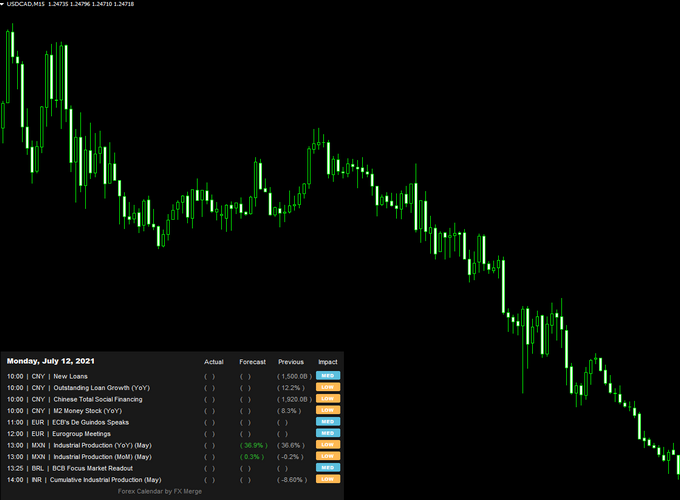The width and height of the screenshot is (680, 500).
Task: Click the Forecast column header
Action: point(252,362)
